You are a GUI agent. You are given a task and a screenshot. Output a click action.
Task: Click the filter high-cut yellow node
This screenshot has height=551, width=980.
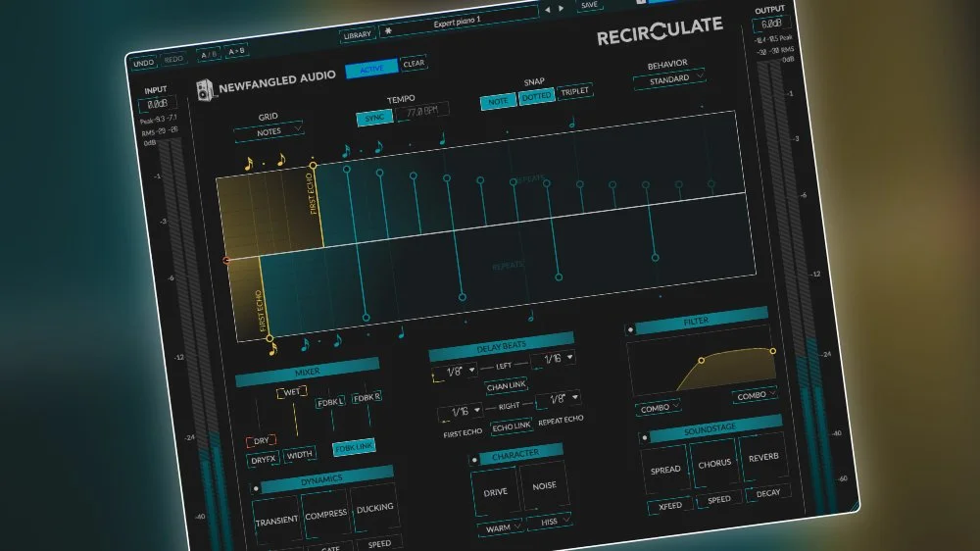tap(773, 352)
